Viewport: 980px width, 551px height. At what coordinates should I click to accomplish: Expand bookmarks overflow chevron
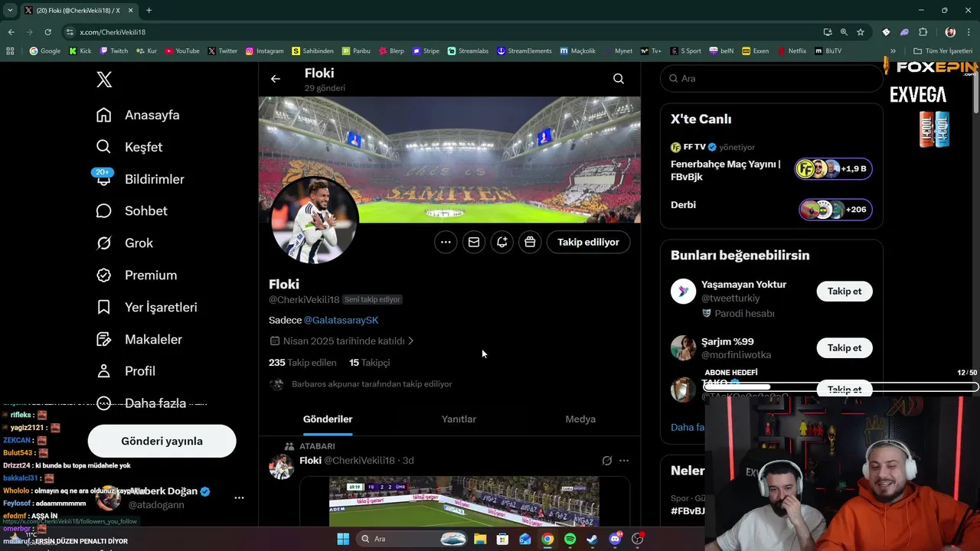(x=893, y=51)
